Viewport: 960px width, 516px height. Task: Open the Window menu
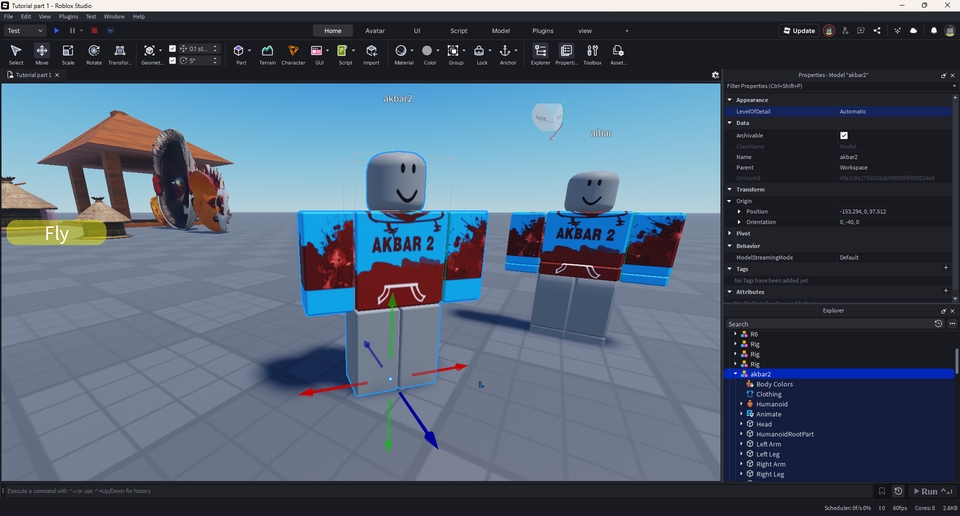(114, 17)
